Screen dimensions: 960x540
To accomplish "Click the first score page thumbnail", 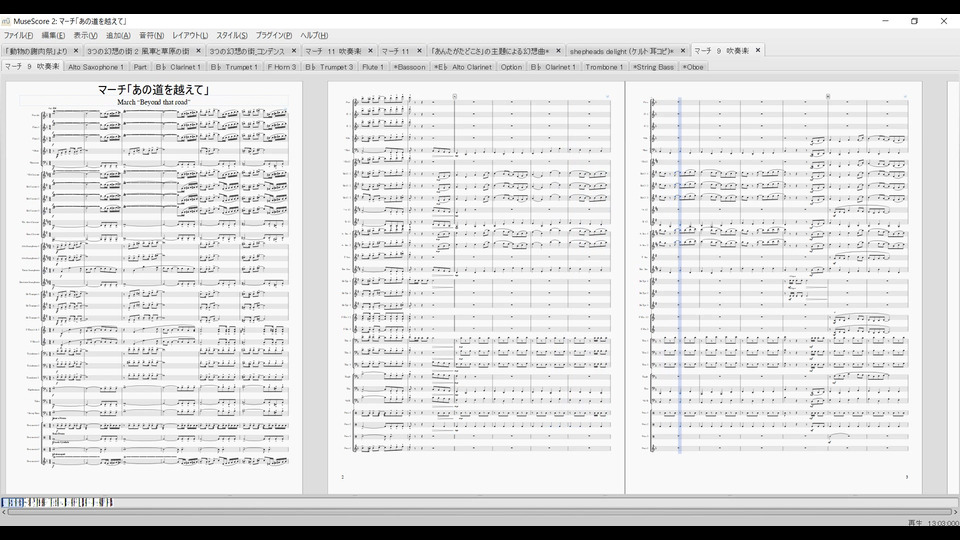I will click(154, 288).
